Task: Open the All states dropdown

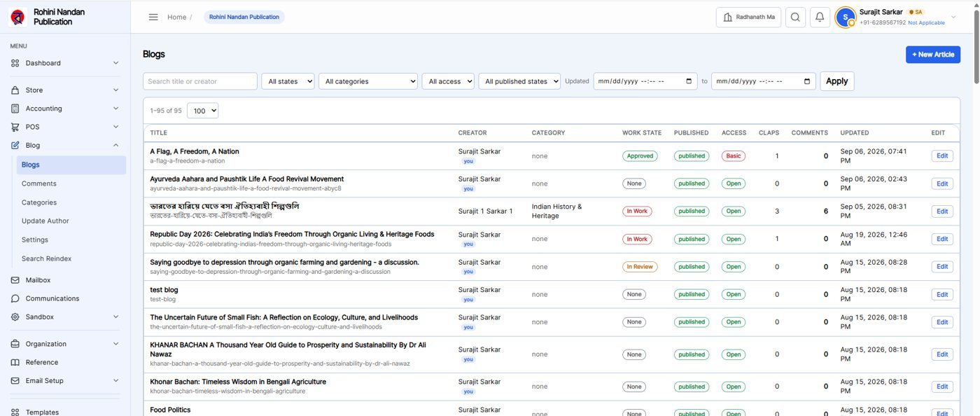Action: tap(288, 81)
